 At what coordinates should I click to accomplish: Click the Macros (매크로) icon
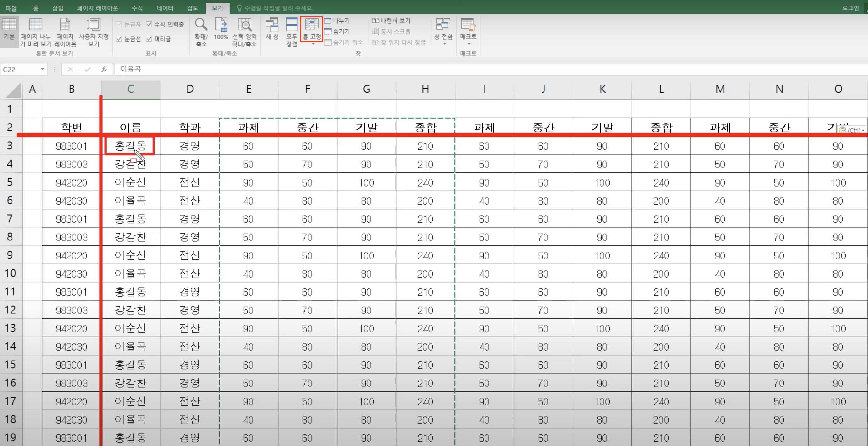pyautogui.click(x=468, y=24)
